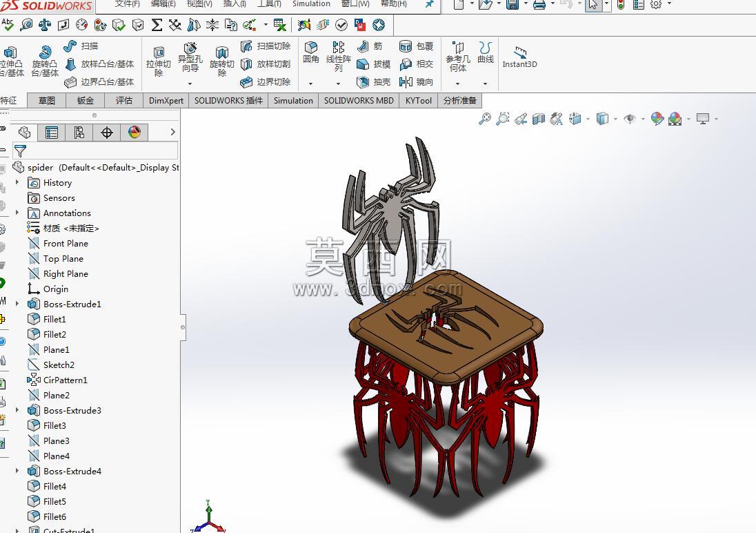Select the Shell (抽壳) tool

(374, 81)
